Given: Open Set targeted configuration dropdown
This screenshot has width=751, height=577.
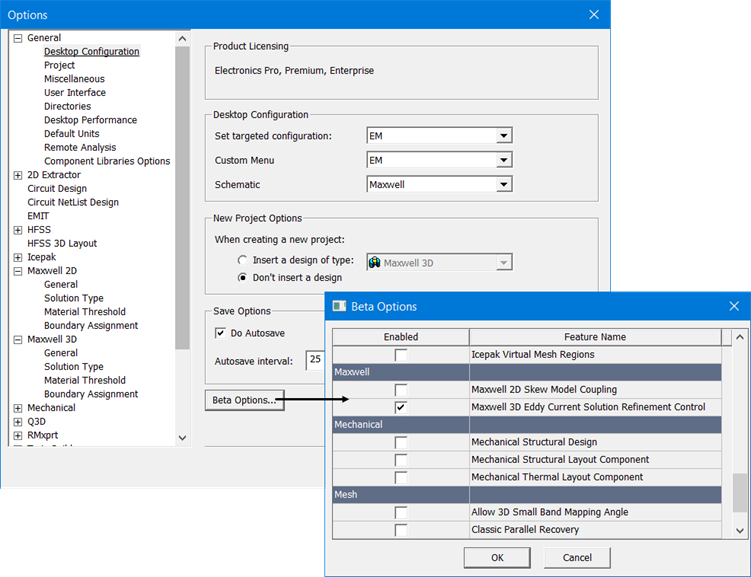Looking at the screenshot, I should (503, 136).
